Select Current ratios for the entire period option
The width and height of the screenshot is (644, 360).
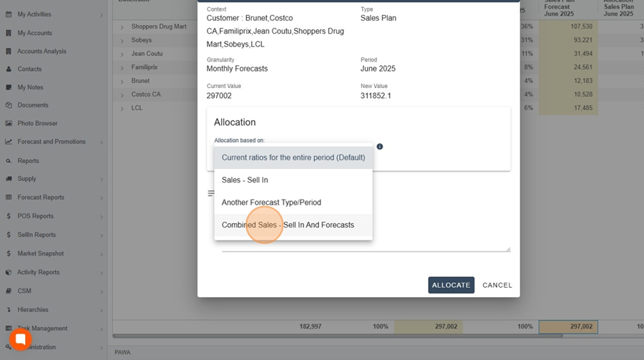tap(293, 157)
